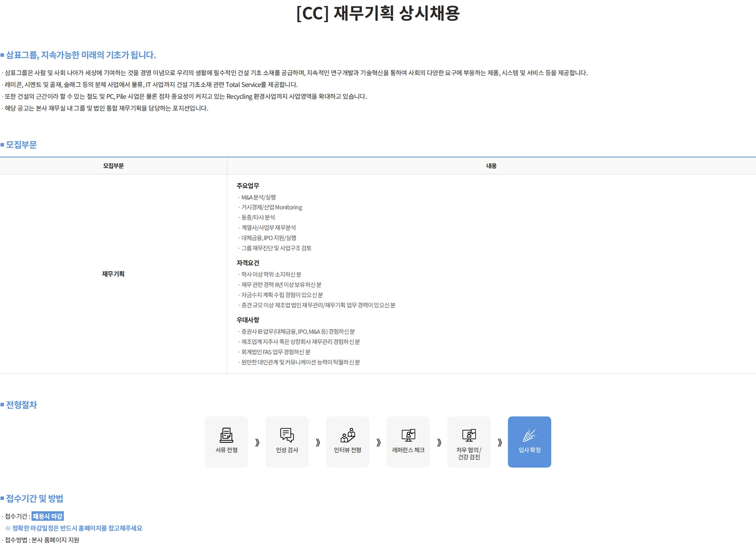
Task: Click the 정확한 마감일정은 반드시 홈페이지 notice
Action: [74, 528]
